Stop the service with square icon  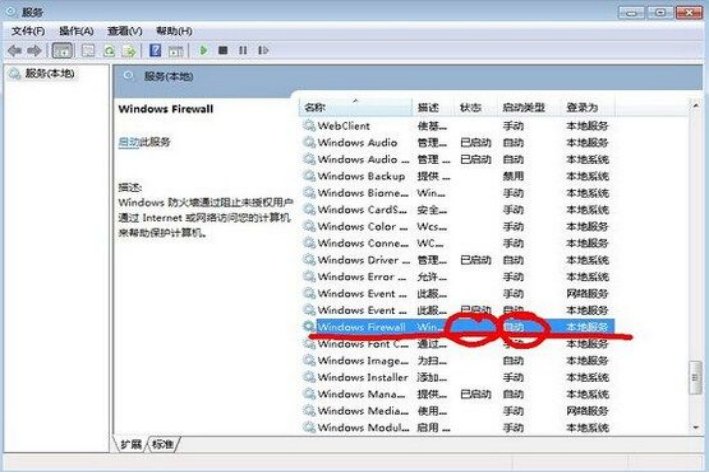coord(223,50)
